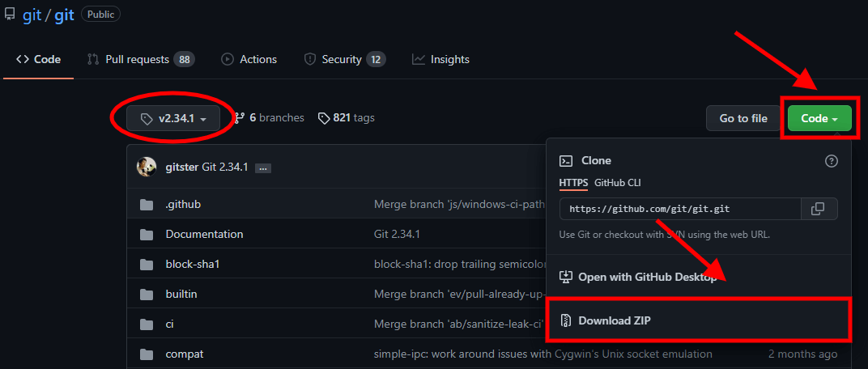View the 6 branches link
The height and width of the screenshot is (369, 868).
pos(270,118)
